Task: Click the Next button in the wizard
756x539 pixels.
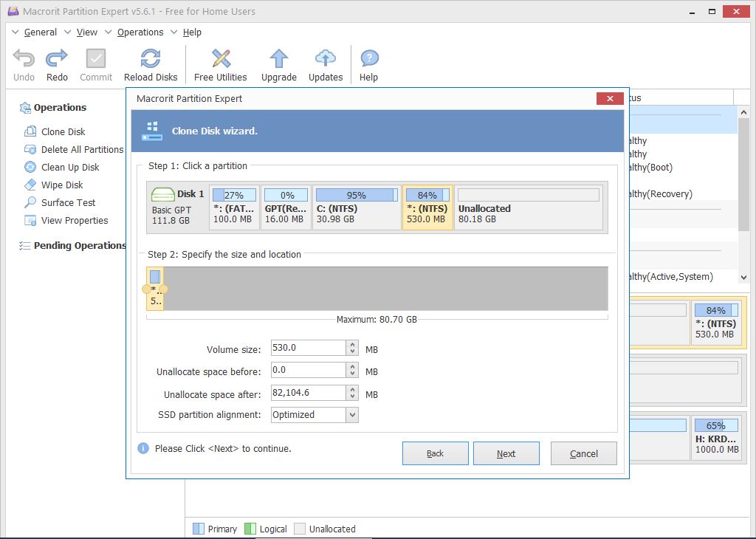Action: (506, 453)
